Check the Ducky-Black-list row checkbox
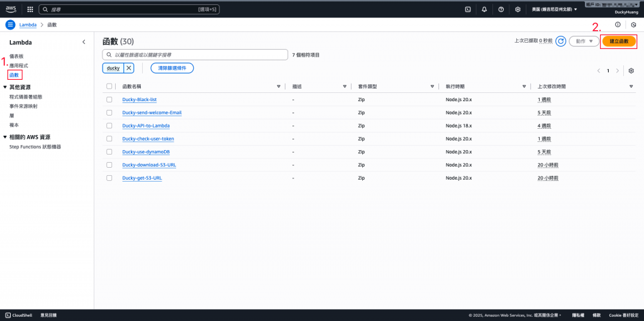 (x=109, y=99)
